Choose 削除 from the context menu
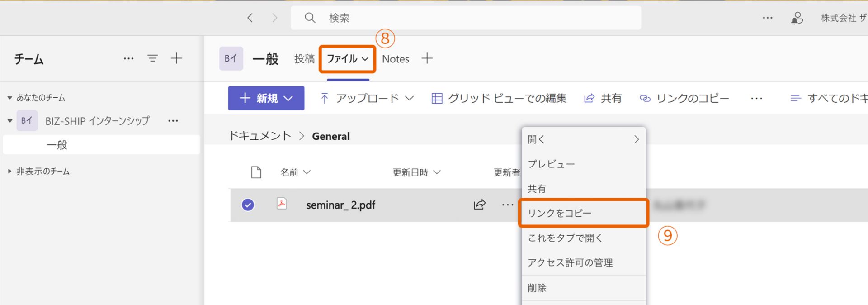Viewport: 868px width, 305px height. pos(537,288)
